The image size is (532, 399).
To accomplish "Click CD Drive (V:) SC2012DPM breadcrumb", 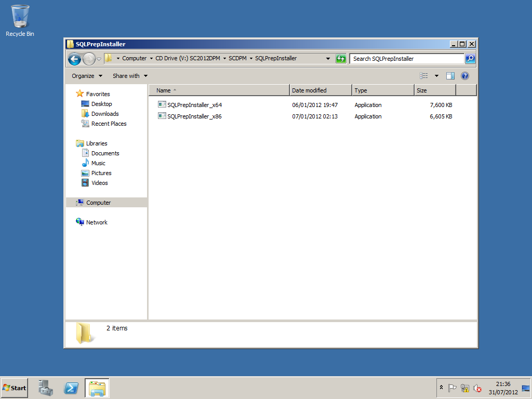I will [188, 58].
